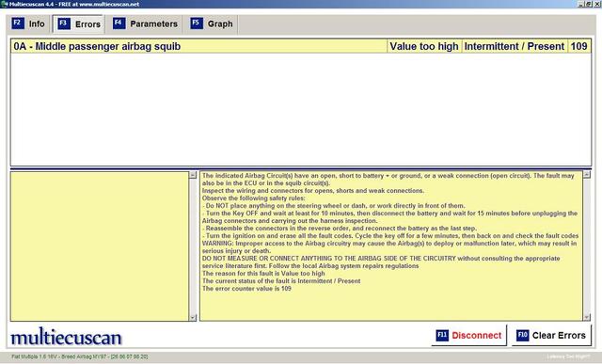602x364 pixels.
Task: Click the F3 key icon beside Errors
Action: [x=64, y=24]
